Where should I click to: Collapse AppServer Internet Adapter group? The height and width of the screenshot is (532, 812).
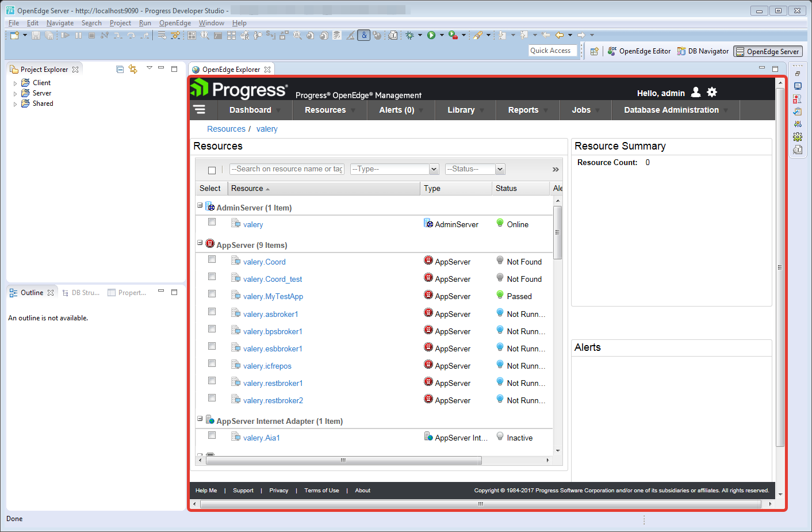(x=200, y=419)
